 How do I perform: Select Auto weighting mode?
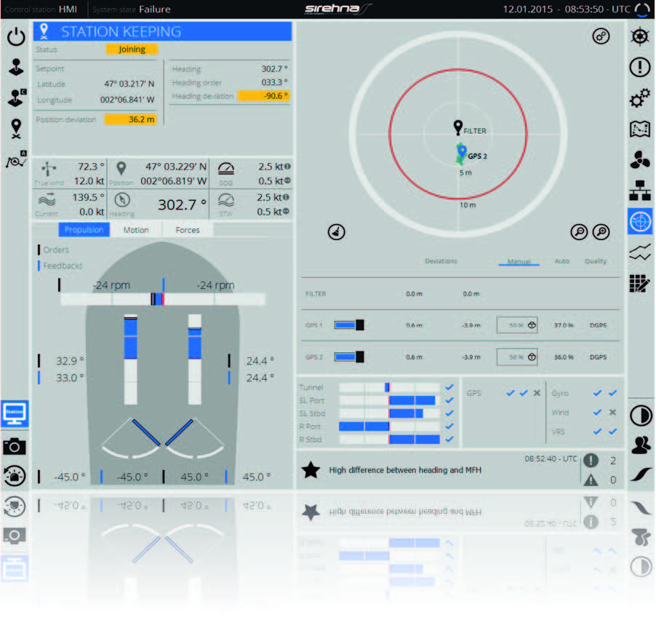pos(561,261)
